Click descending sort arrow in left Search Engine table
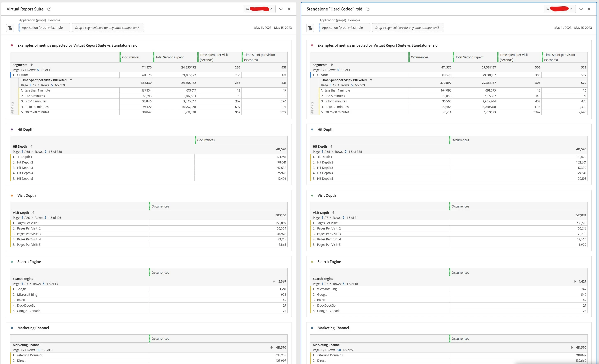599x364 pixels. coord(274,281)
